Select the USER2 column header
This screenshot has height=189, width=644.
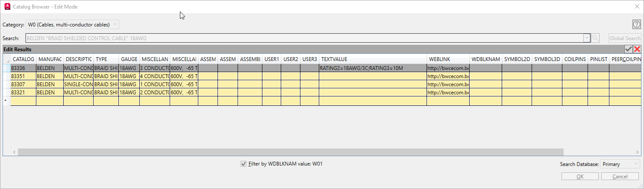tap(291, 59)
